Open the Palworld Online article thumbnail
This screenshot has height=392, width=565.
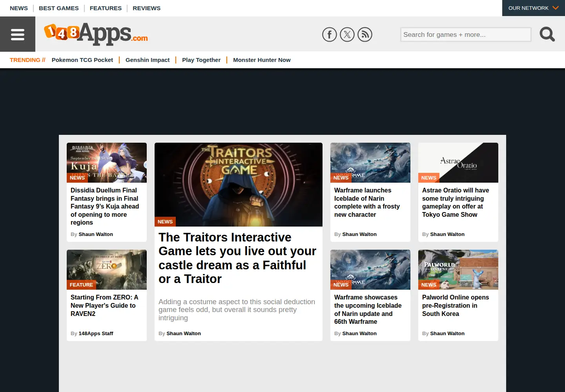(x=458, y=270)
